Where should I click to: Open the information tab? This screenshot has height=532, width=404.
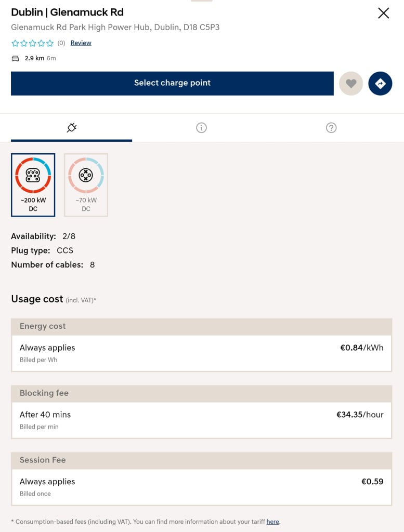202,127
